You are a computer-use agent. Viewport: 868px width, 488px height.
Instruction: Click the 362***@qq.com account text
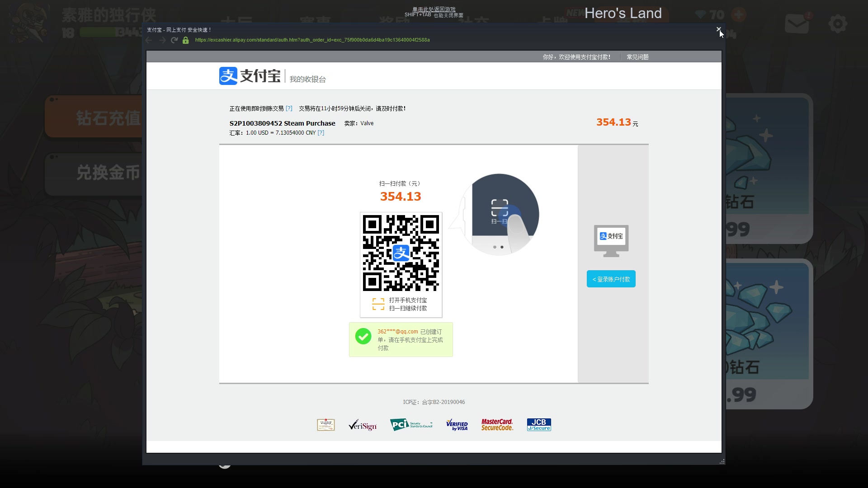[x=398, y=332]
